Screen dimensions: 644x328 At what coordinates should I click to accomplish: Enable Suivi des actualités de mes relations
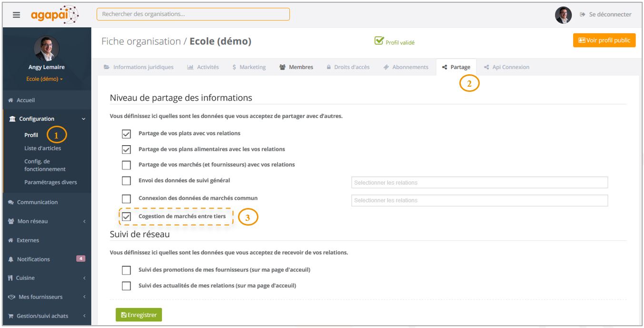pos(127,286)
